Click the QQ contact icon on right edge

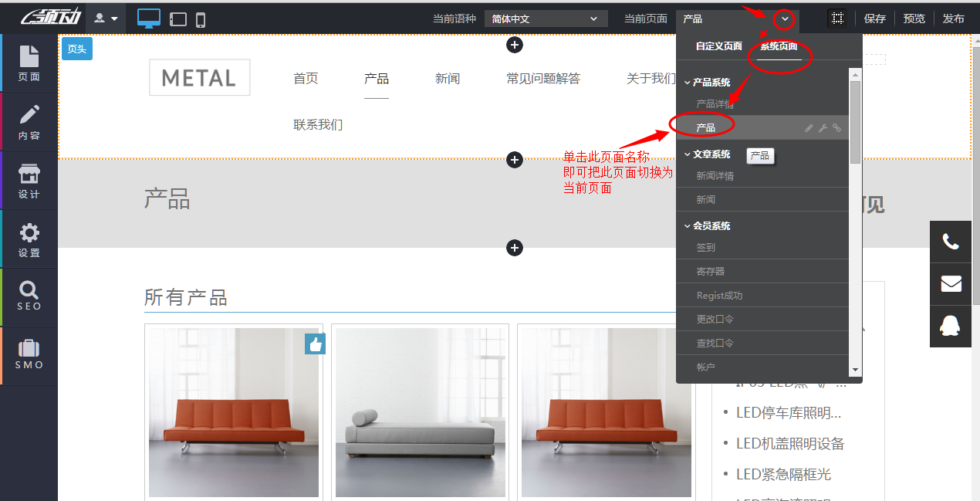950,326
